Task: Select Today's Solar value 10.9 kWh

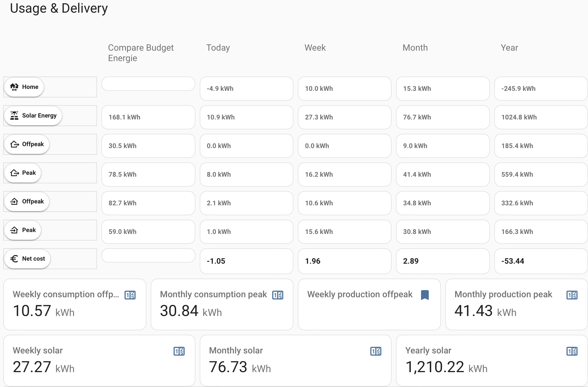Action: click(246, 117)
